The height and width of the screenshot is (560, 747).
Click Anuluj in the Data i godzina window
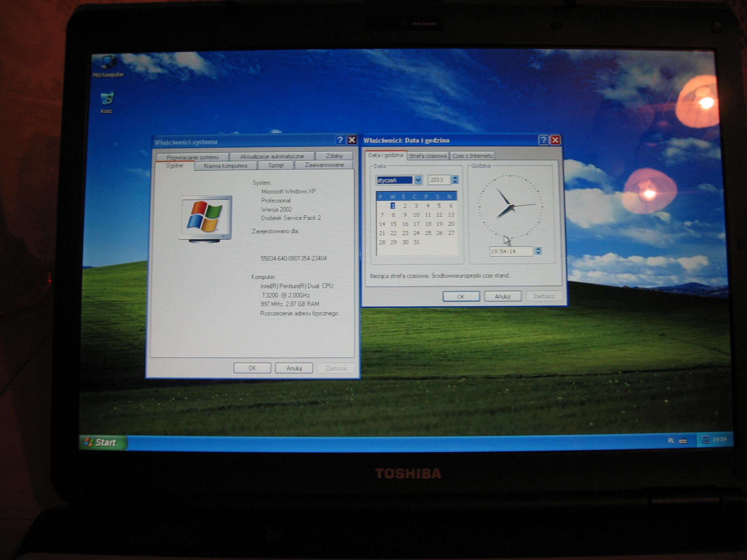click(x=502, y=296)
